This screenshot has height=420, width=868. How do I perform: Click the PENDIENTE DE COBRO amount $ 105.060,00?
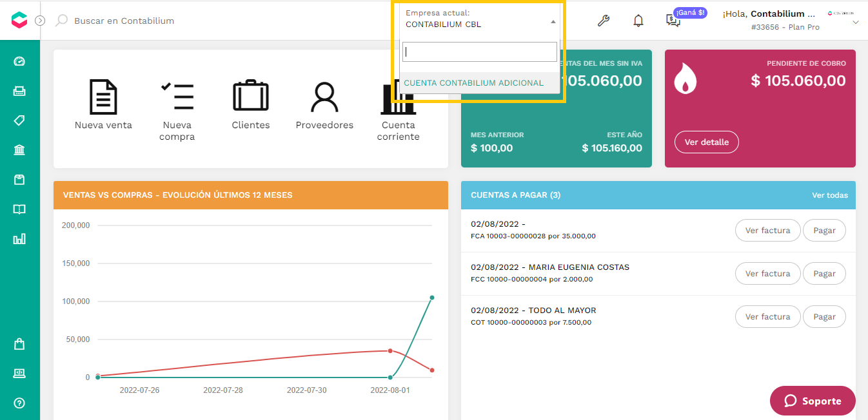[x=798, y=81]
